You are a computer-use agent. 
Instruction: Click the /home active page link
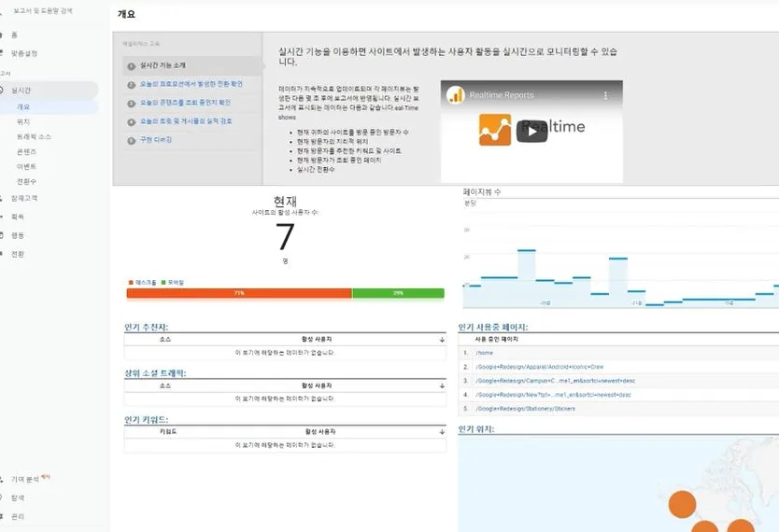[x=485, y=353]
